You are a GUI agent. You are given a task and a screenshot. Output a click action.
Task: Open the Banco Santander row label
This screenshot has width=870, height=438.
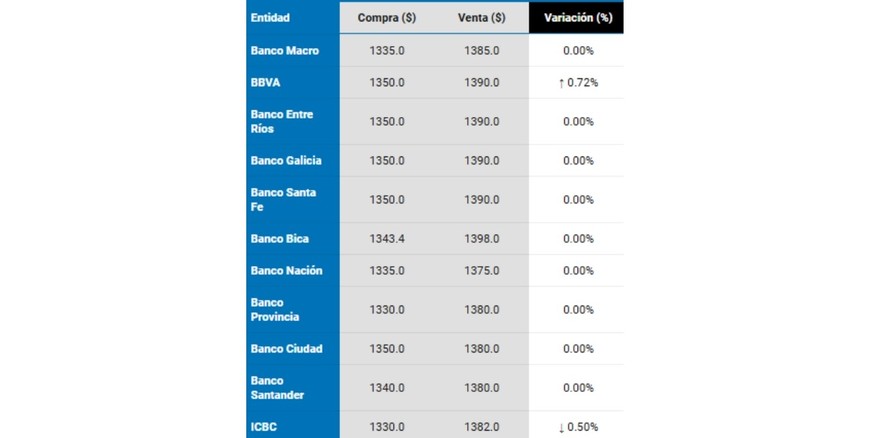tap(278, 387)
